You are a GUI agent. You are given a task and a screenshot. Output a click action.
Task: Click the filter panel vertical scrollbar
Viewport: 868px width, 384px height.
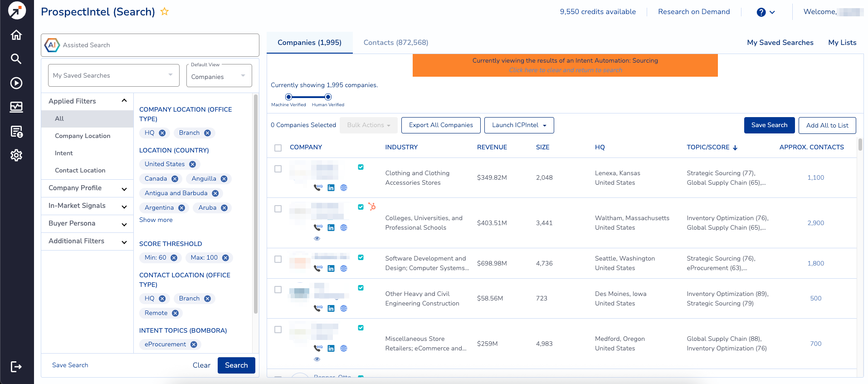point(255,204)
